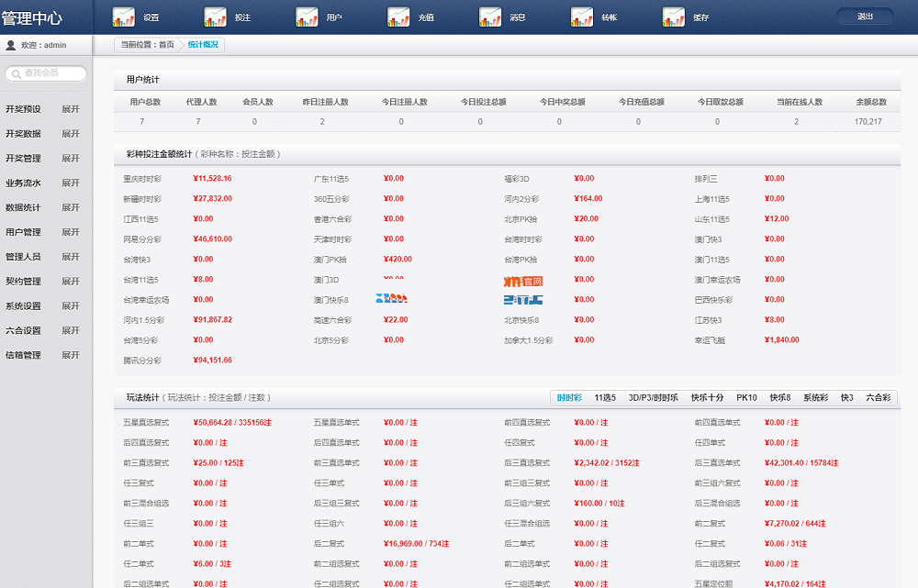The image size is (918, 588).
Task: Expand the 六合设置 sidebar group
Action: pyautogui.click(x=71, y=331)
